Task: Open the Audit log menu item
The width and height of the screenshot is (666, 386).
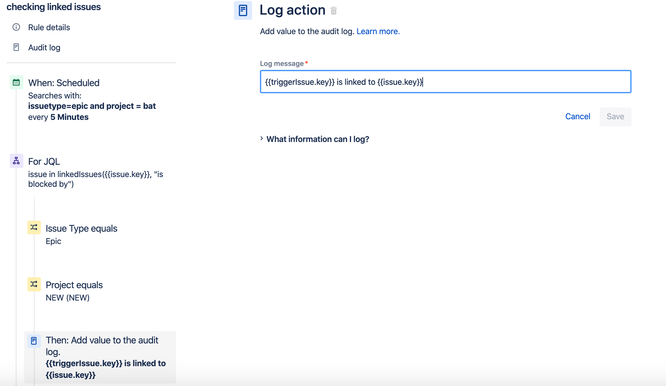Action: coord(44,48)
